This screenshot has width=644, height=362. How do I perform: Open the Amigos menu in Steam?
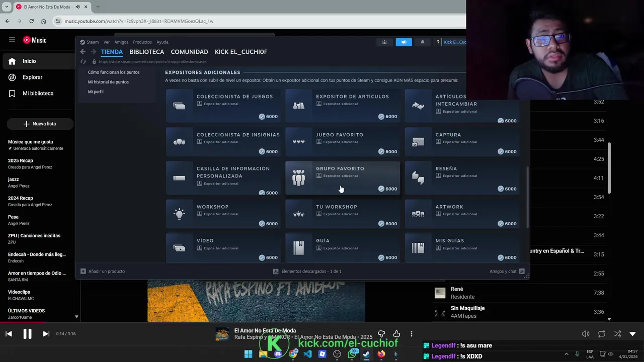coord(121,42)
